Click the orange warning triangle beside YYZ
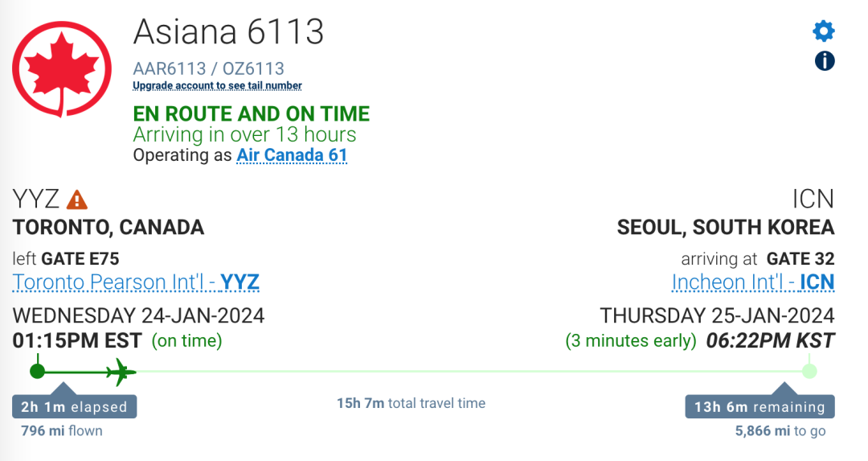The image size is (868, 461). coord(77,200)
